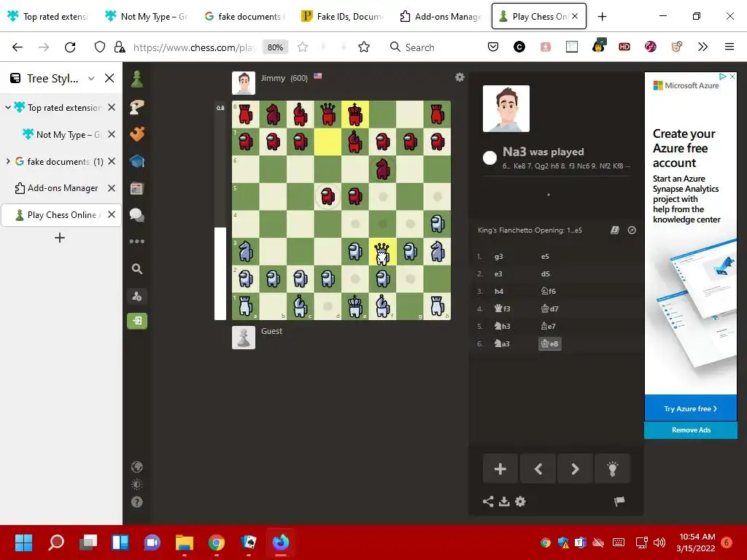Switch to fake documents browser tab
747x560 pixels.
tap(245, 17)
